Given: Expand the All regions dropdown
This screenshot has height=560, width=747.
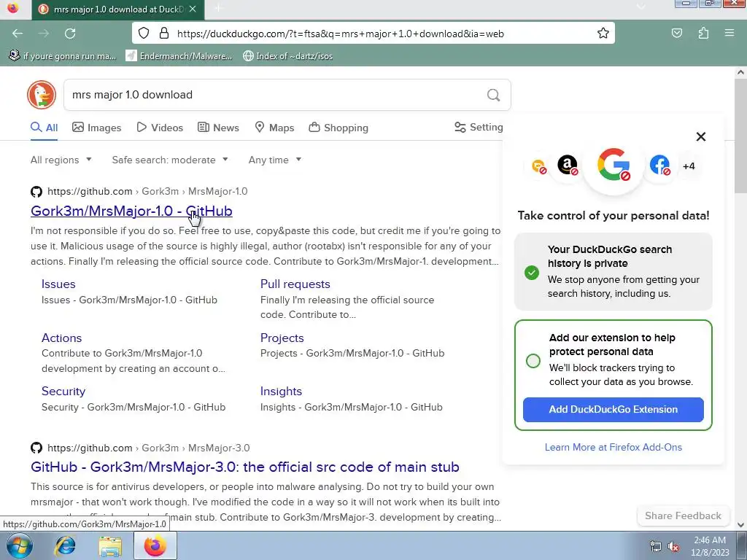Looking at the screenshot, I should click(x=61, y=160).
